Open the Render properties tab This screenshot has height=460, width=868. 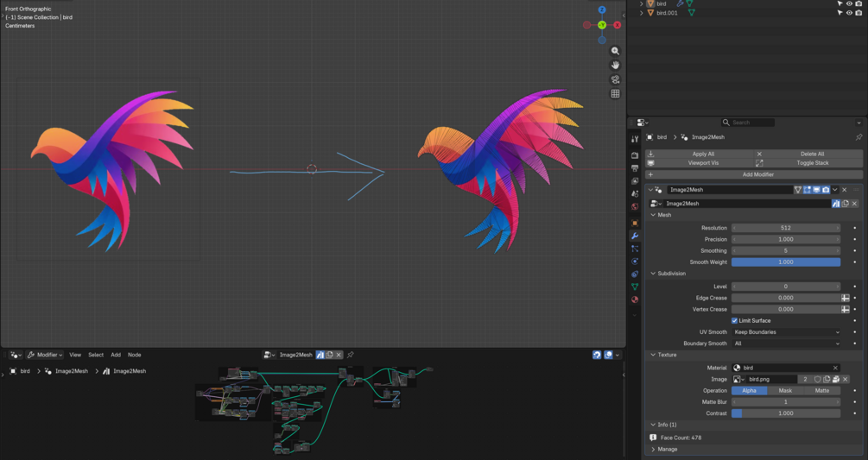[635, 155]
